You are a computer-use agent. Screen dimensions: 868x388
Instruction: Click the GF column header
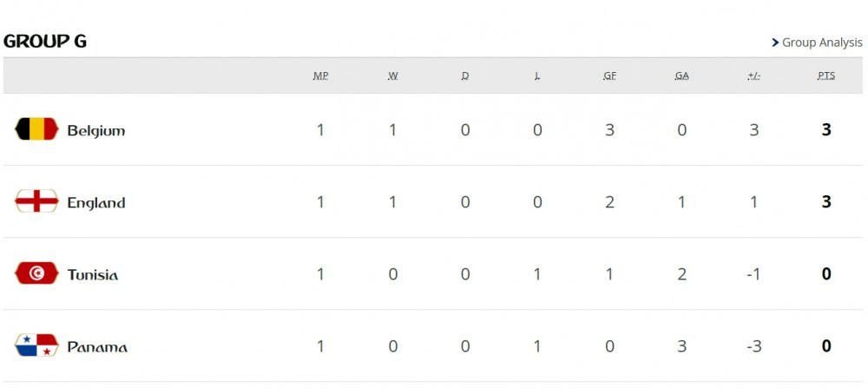[609, 76]
